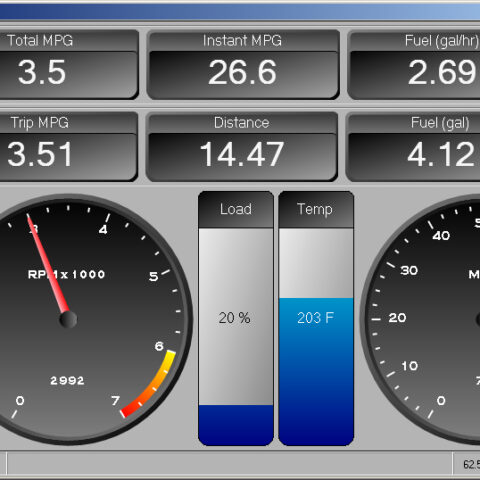480x480 pixels.
Task: Click the red RPM needle hub
Action: (68, 320)
